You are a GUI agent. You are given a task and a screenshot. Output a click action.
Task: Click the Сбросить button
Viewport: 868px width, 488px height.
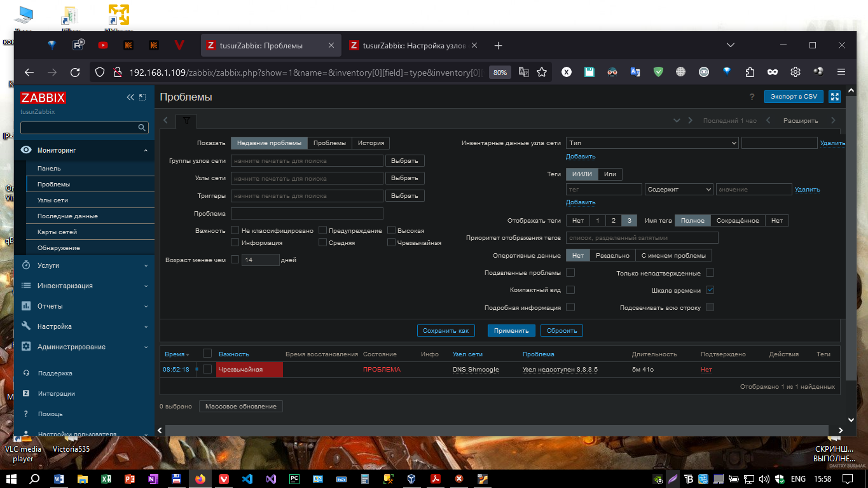tap(561, 331)
